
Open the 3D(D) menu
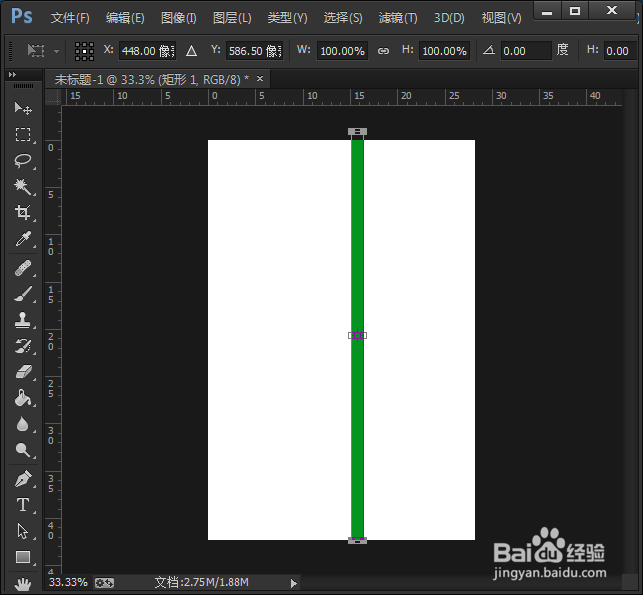[x=449, y=18]
